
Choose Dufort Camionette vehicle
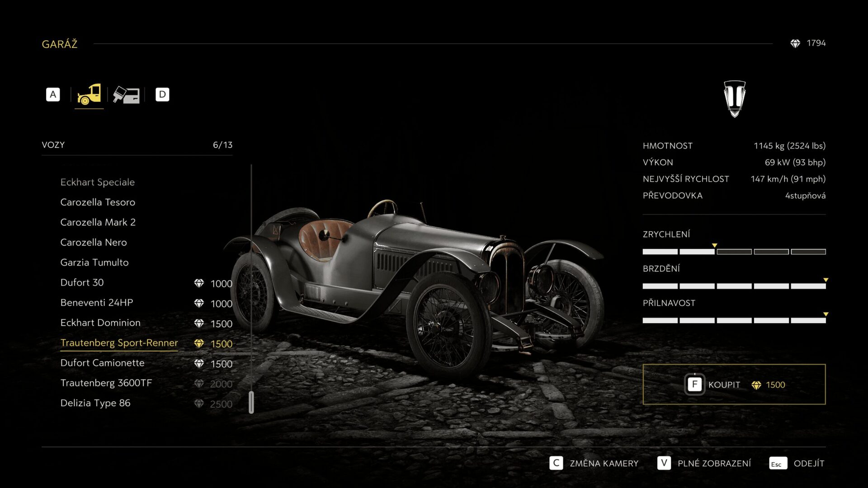click(x=103, y=363)
